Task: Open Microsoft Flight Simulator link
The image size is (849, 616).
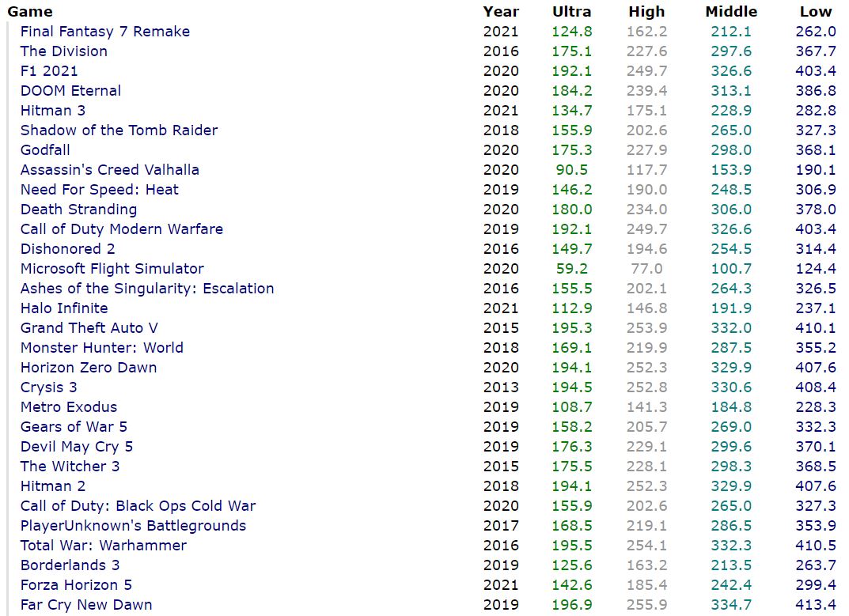Action: pyautogui.click(x=112, y=269)
